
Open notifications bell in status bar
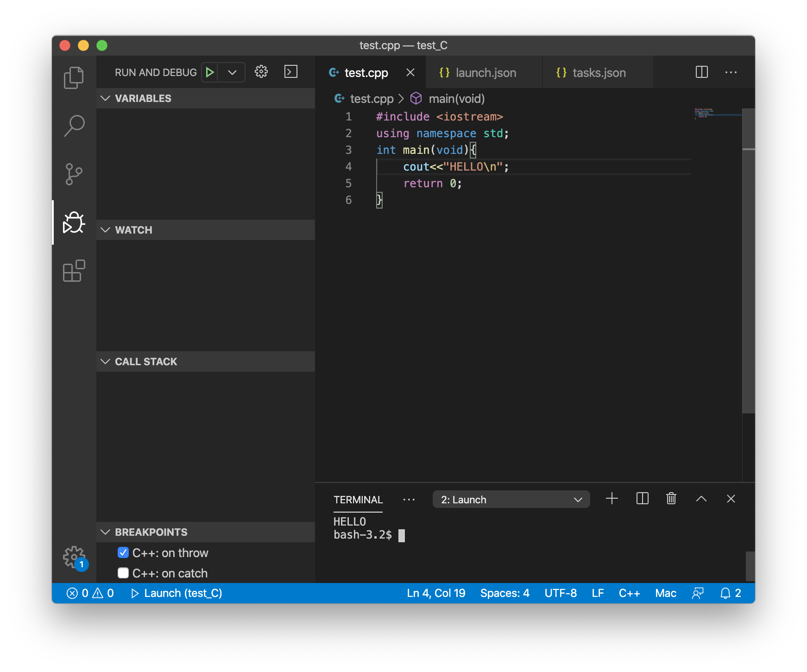[731, 593]
